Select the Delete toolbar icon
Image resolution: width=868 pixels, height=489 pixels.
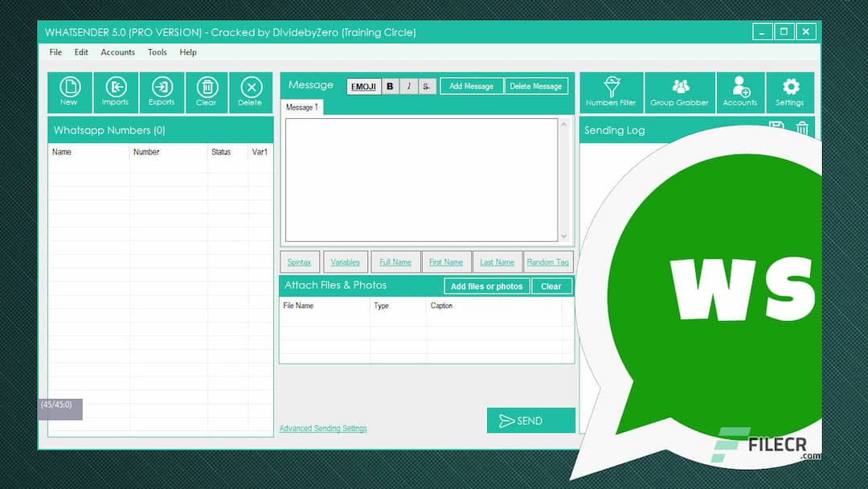pos(251,92)
